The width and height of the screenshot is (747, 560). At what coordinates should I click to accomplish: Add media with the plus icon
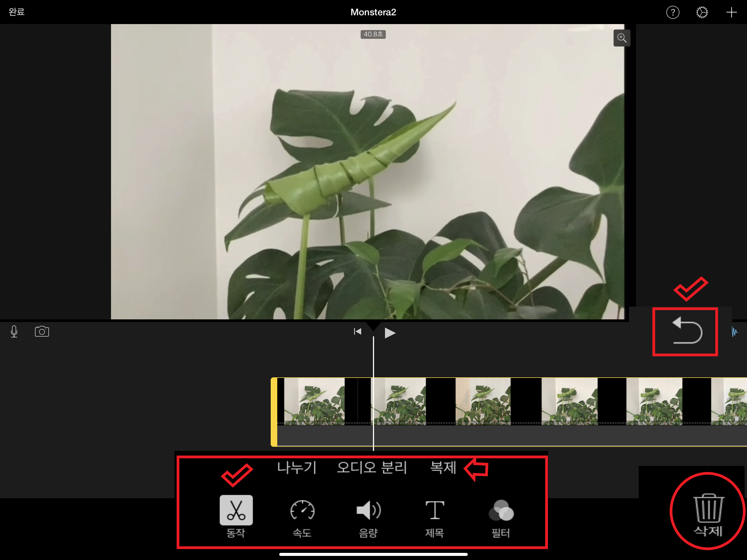pos(731,13)
